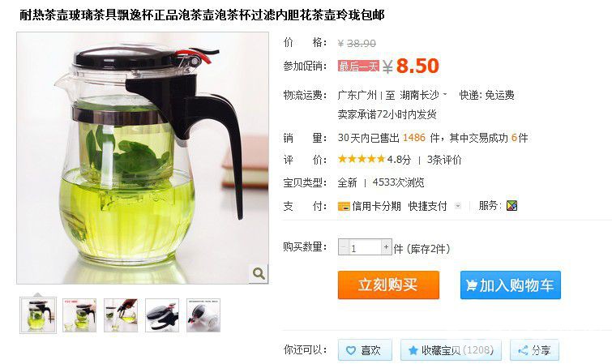Click the five-star rating icons
Image resolution: width=612 pixels, height=364 pixels.
362,159
